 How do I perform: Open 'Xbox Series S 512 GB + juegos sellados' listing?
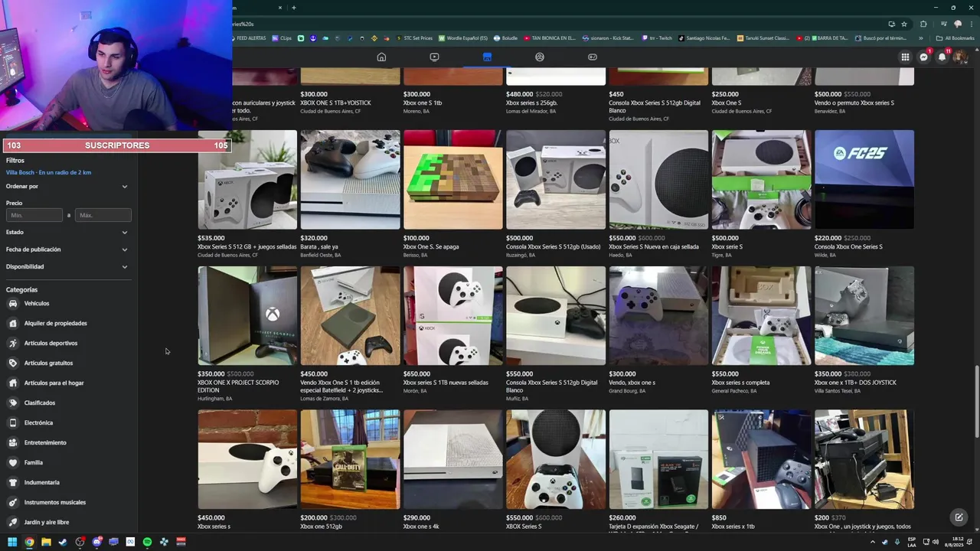click(247, 247)
